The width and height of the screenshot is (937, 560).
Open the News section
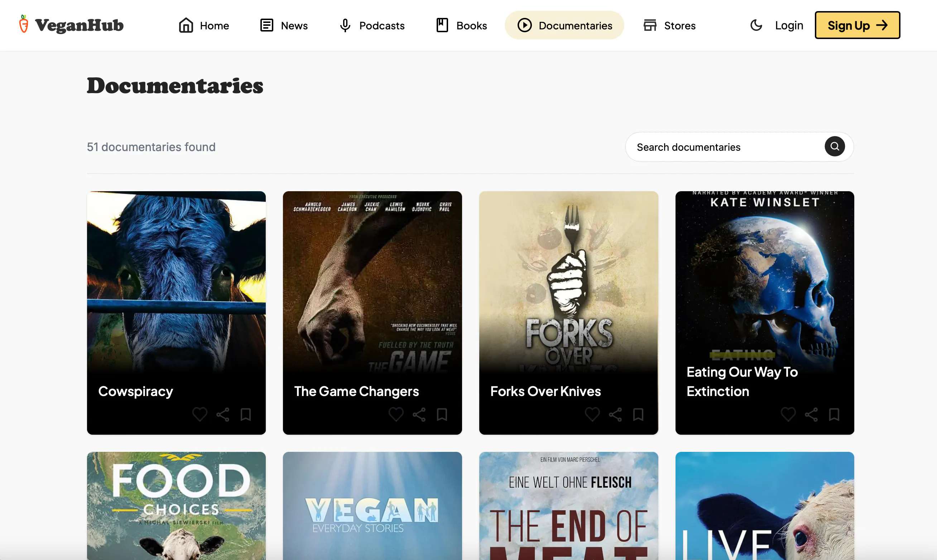tap(284, 25)
